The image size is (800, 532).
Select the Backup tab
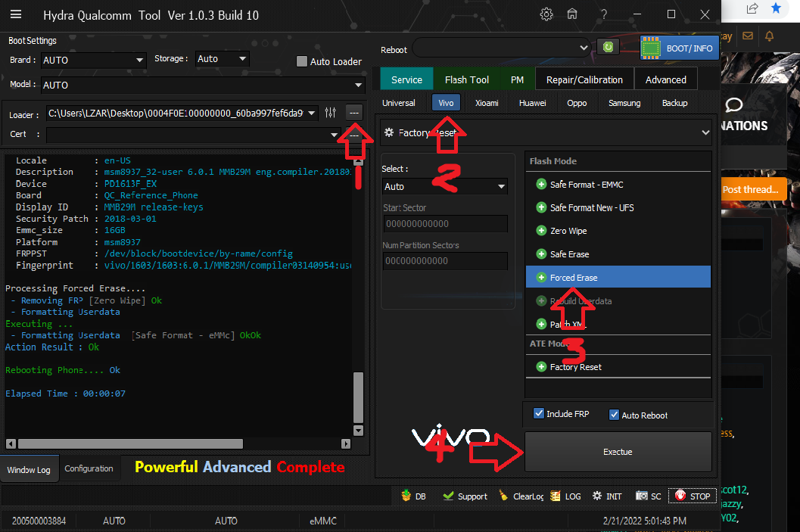674,103
